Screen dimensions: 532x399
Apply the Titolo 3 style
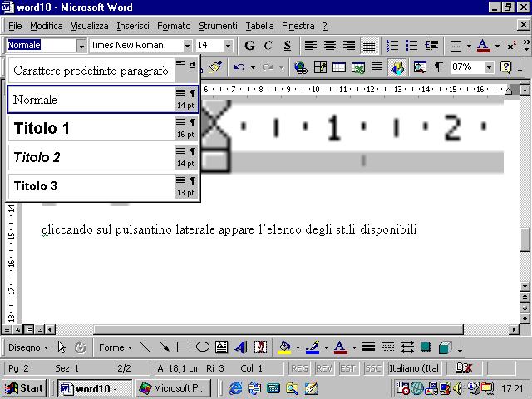[x=103, y=186]
